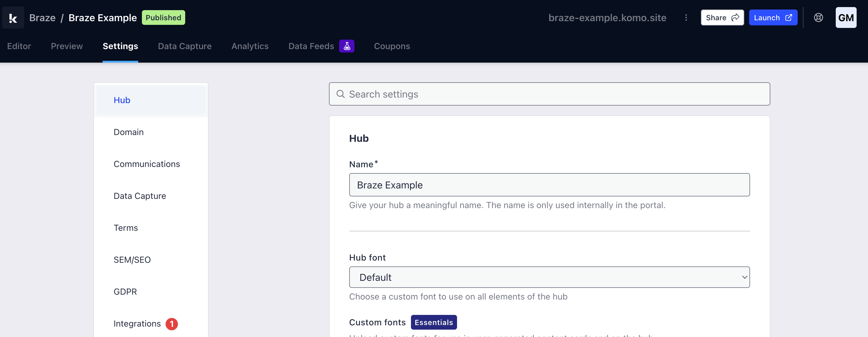Click the Essentials plan badge
Image resolution: width=868 pixels, height=337 pixels.
coord(433,322)
